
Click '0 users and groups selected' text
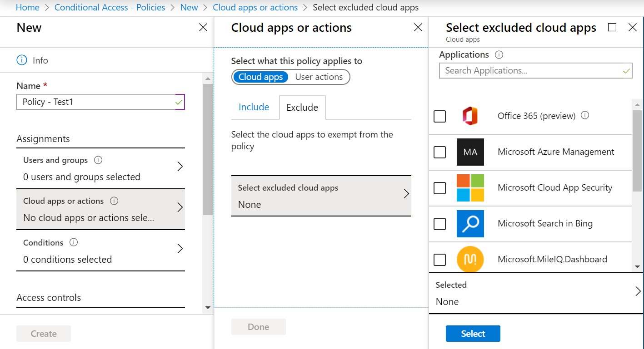click(82, 177)
